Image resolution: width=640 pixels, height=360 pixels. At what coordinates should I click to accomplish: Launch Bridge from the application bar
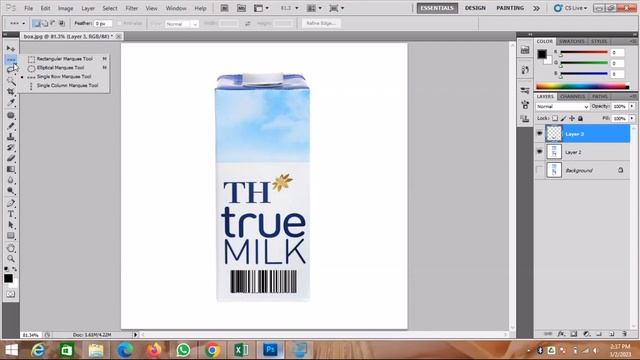pyautogui.click(x=224, y=8)
